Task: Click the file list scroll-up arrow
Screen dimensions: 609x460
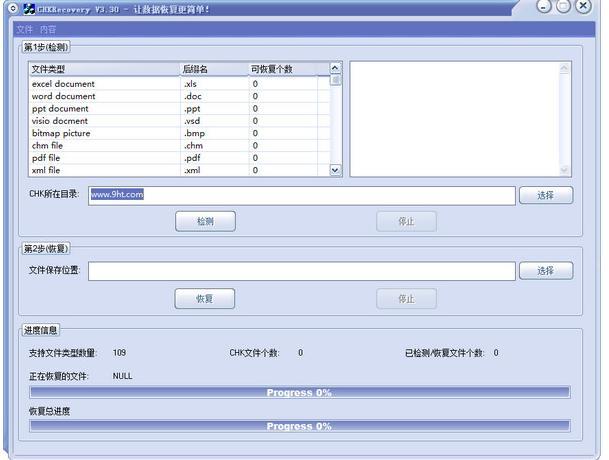Action: [x=335, y=68]
